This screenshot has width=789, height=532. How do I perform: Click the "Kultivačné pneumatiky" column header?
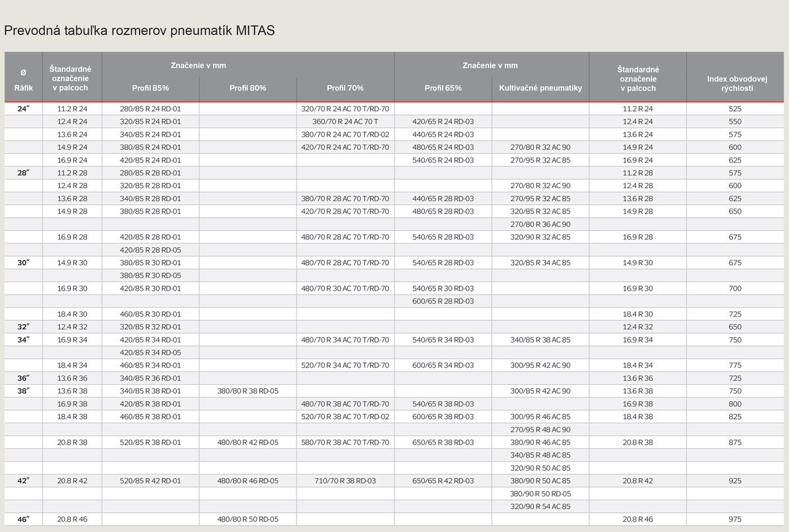click(541, 88)
